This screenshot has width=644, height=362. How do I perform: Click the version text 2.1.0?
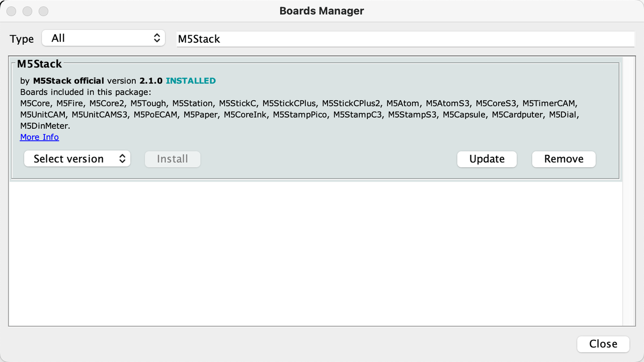[x=150, y=80]
